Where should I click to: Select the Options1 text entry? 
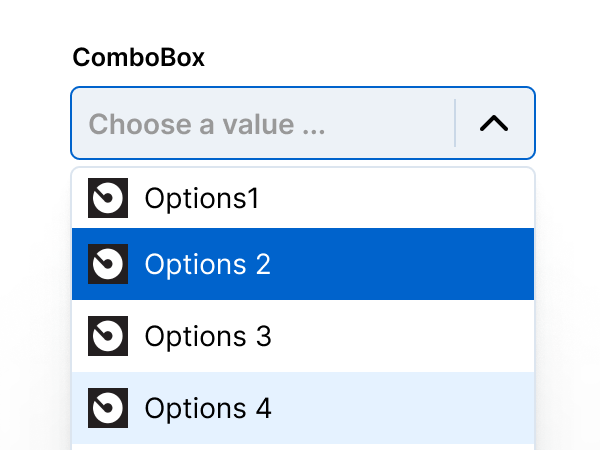[x=201, y=198]
